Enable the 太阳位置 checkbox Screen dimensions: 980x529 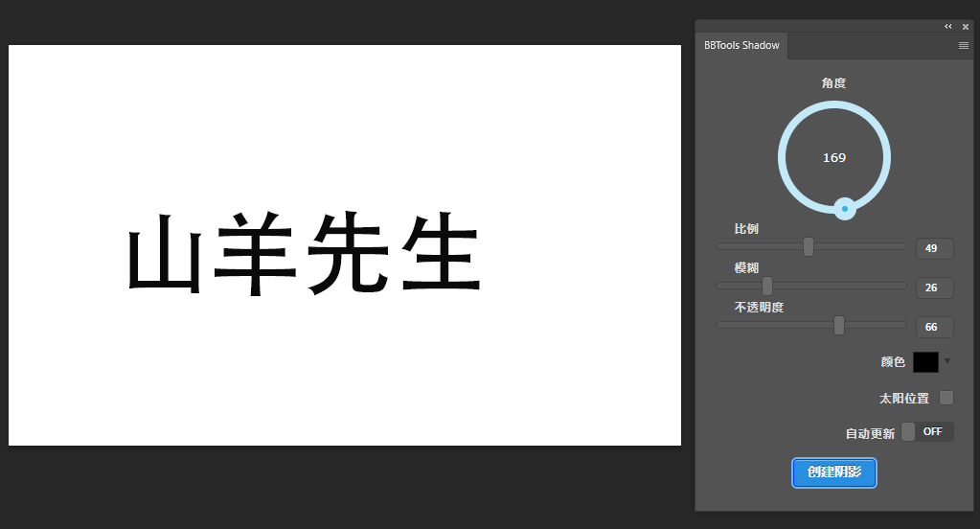click(946, 398)
